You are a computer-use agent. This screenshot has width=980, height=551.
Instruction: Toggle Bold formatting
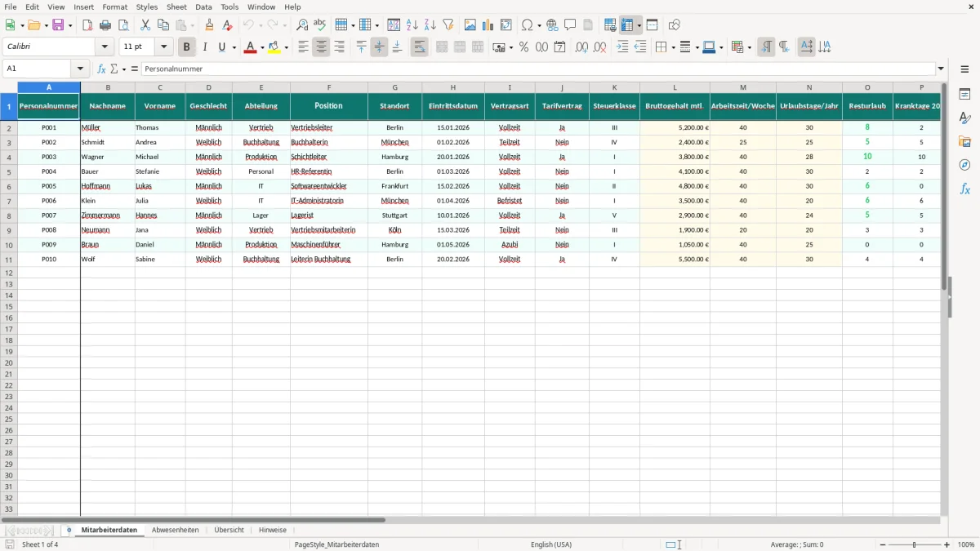[187, 47]
